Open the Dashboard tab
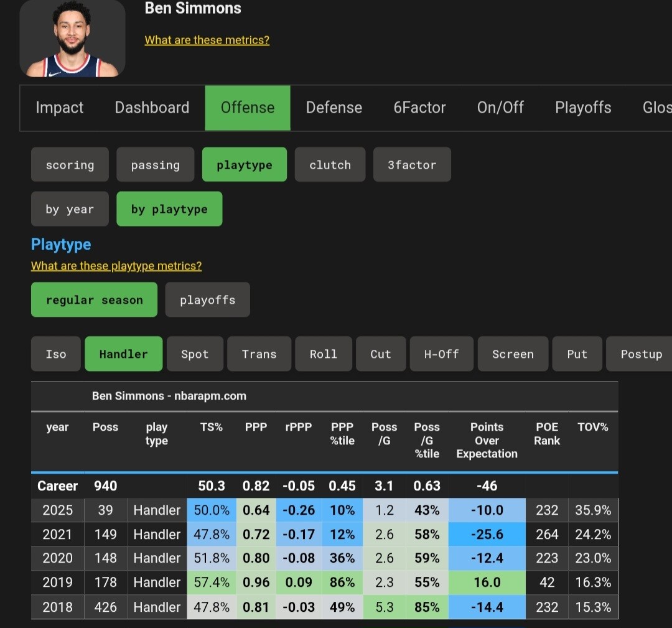The width and height of the screenshot is (672, 628). [152, 108]
